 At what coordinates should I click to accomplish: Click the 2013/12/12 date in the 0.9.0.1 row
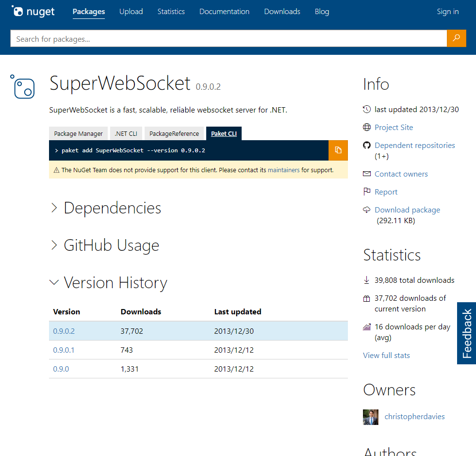(234, 350)
